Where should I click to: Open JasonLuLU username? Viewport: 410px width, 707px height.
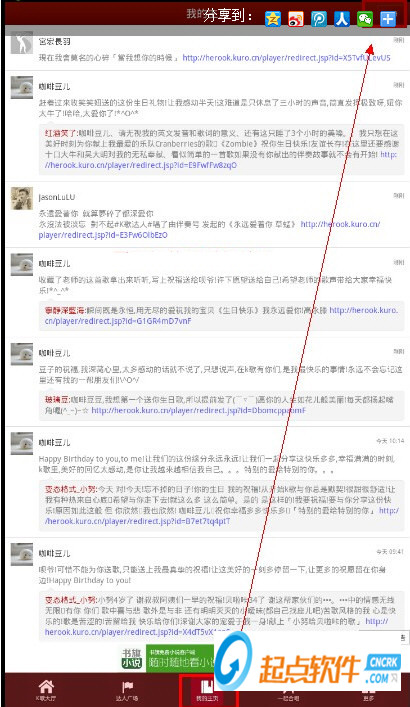pos(57,197)
